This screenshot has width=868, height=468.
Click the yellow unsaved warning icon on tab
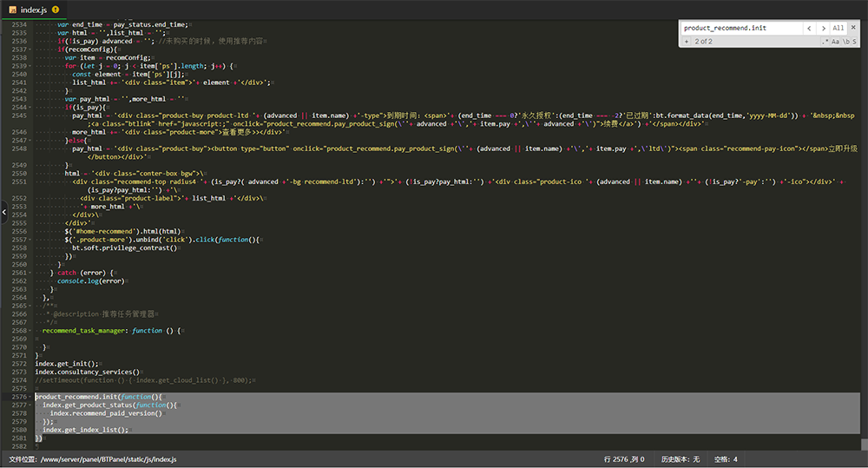(x=53, y=10)
